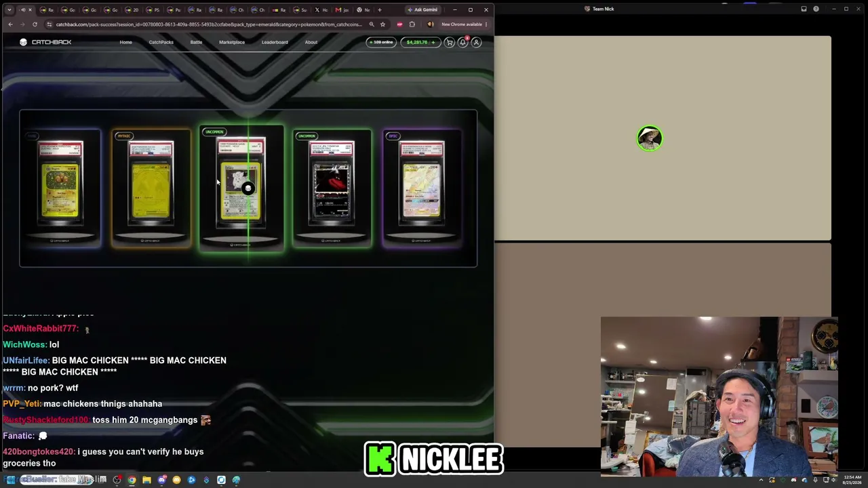Open the shopping cart on Catchback
Screen dimensions: 868x488
449,42
